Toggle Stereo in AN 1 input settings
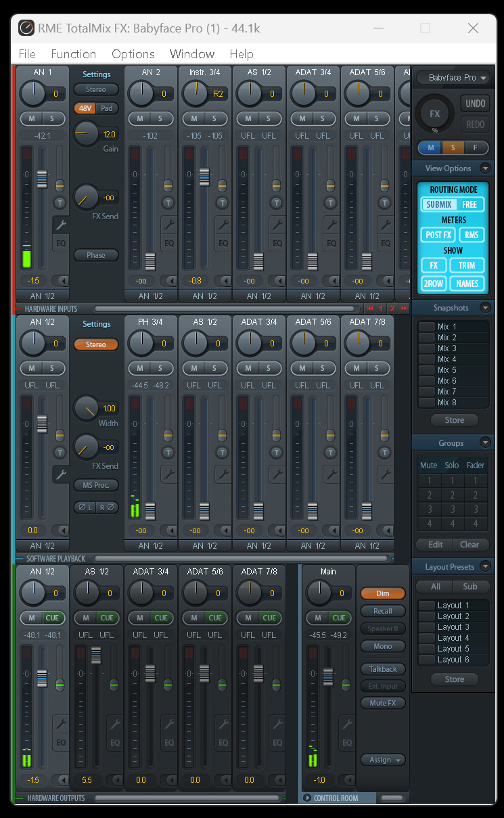 (96, 89)
